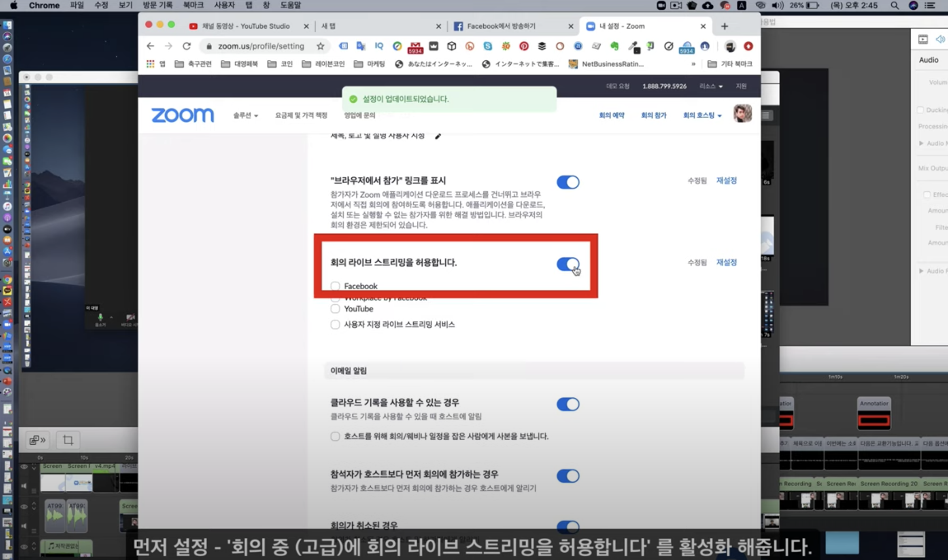Open the 축구관련 bookmark folder
Screen dimensions: 948x560
click(193, 64)
